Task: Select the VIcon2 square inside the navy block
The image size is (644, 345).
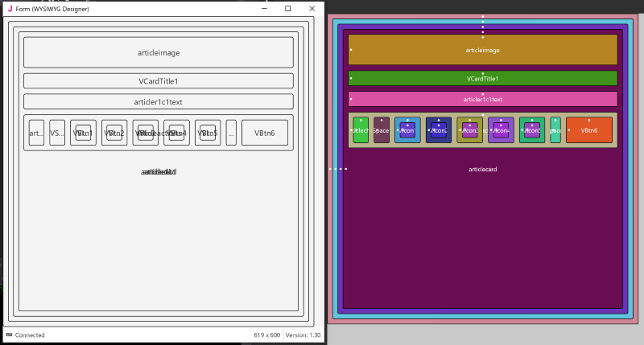Action: 439,130
